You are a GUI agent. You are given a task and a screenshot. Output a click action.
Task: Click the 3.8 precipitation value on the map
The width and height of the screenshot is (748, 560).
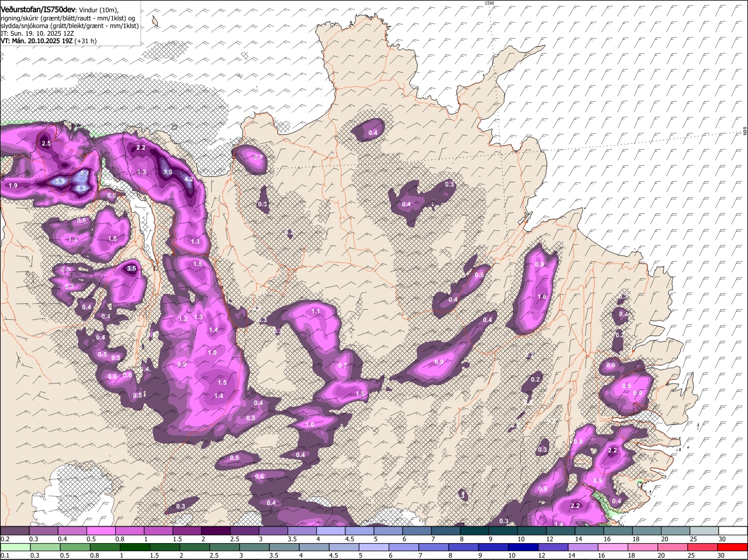(167, 172)
